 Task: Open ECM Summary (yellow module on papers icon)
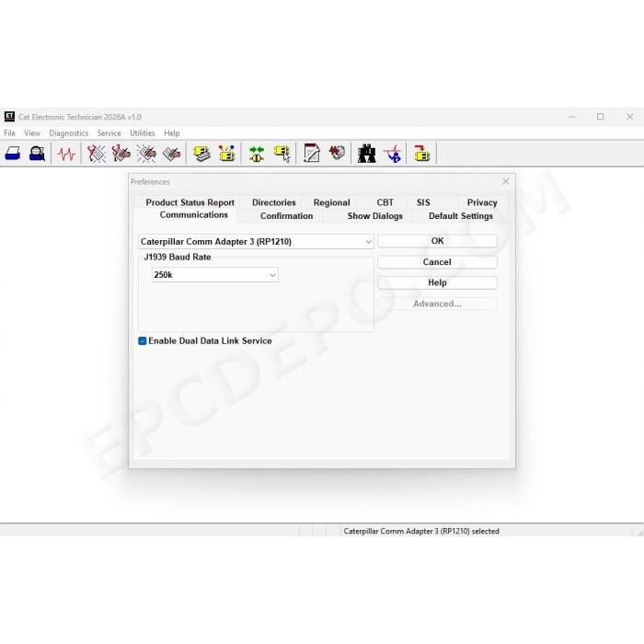201,154
